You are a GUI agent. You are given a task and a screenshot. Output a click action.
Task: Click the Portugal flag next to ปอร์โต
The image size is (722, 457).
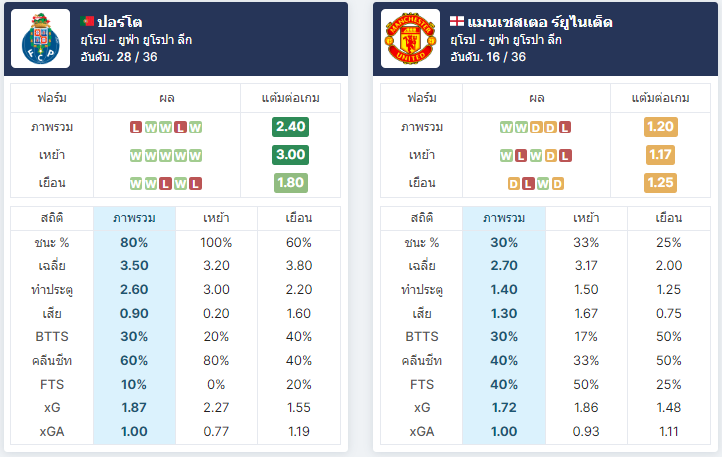coord(87,21)
